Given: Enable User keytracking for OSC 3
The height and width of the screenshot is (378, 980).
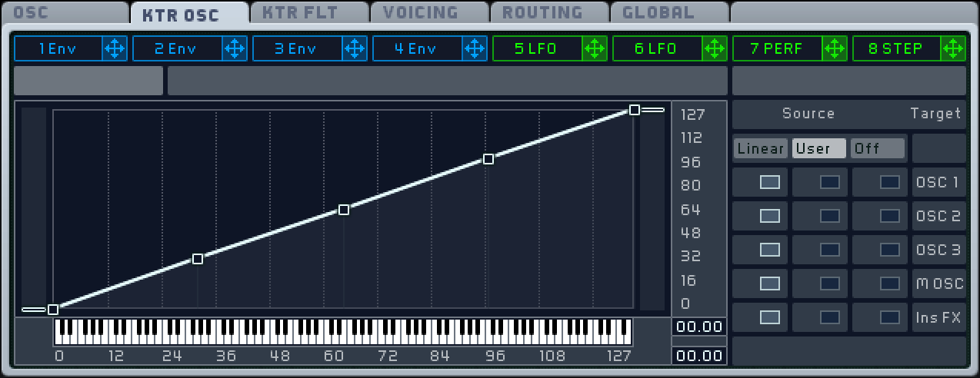Looking at the screenshot, I should coord(830,250).
